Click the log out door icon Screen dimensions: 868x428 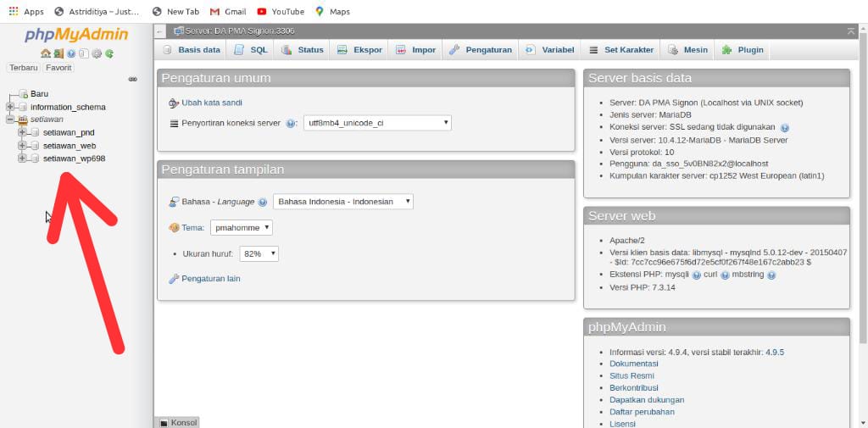pos(58,53)
